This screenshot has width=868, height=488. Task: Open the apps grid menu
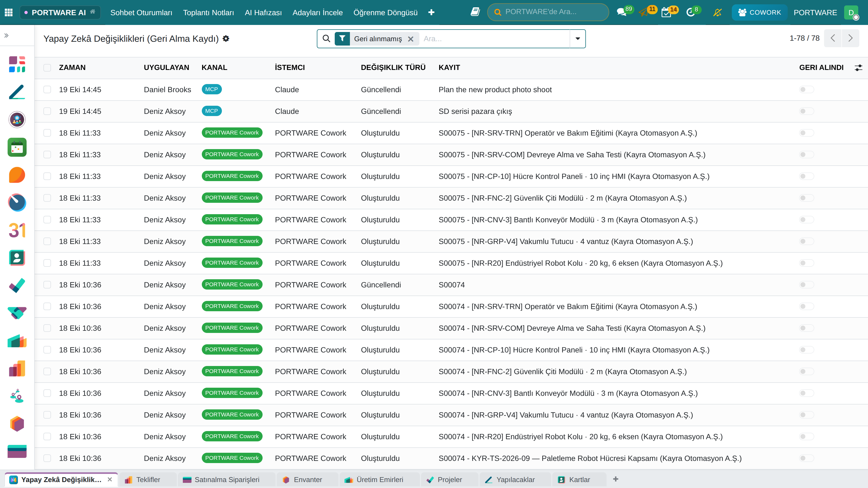click(9, 12)
